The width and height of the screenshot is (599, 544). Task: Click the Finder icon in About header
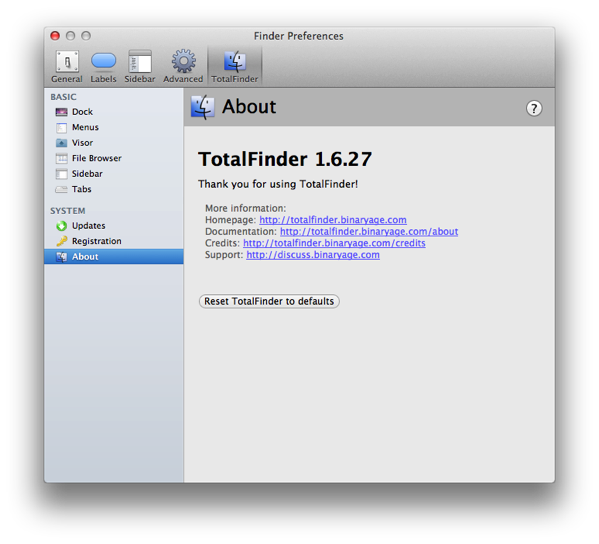(203, 107)
